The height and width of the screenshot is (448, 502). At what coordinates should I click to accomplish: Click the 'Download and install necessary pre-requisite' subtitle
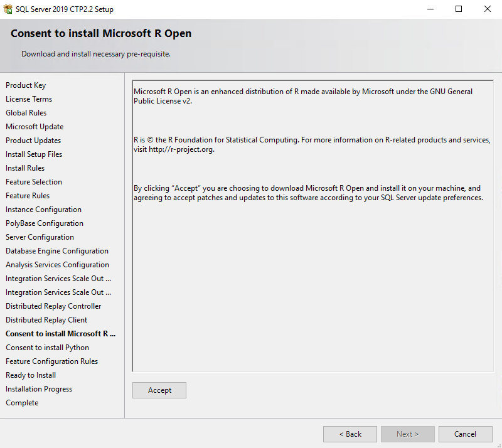96,54
